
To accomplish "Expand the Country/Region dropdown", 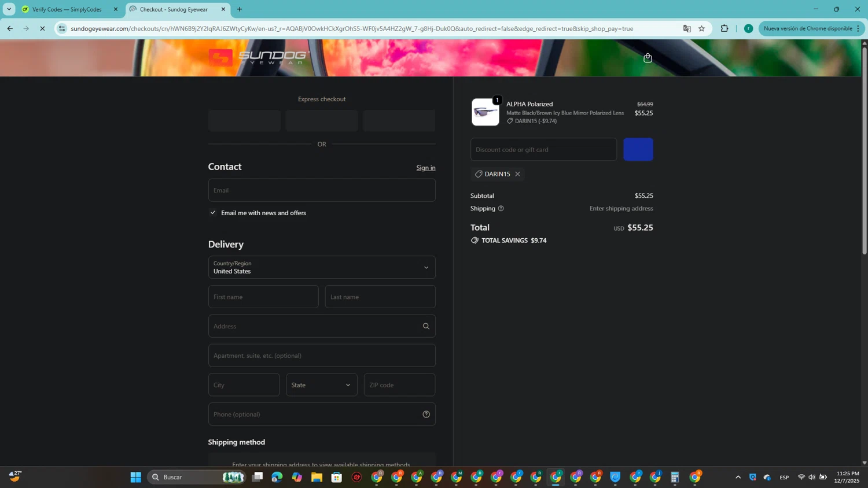I will point(322,267).
